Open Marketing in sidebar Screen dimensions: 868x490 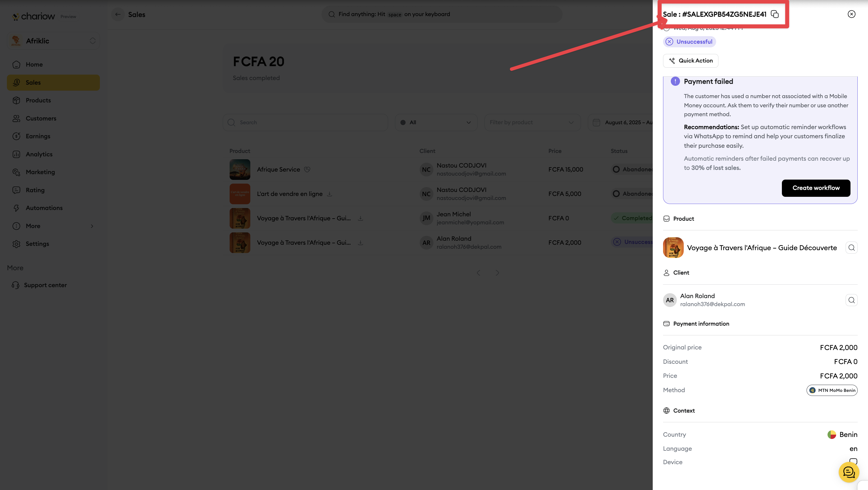point(53,172)
